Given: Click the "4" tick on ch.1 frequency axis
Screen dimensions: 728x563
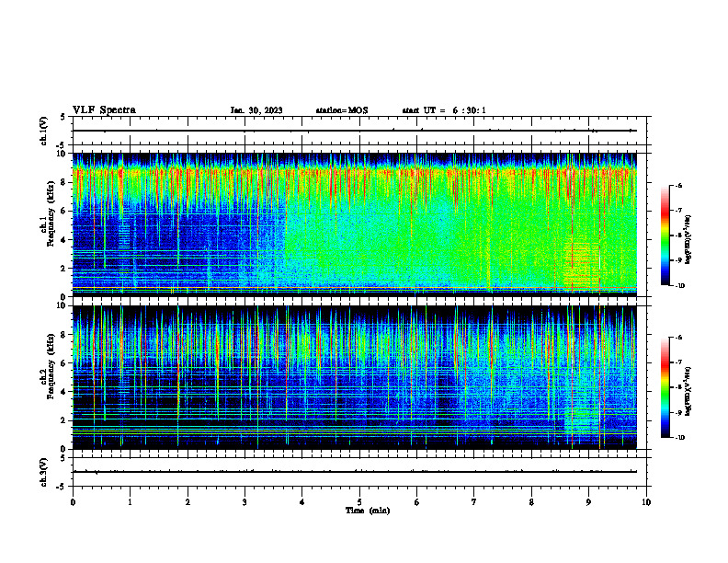Looking at the screenshot, I should pyautogui.click(x=63, y=240).
